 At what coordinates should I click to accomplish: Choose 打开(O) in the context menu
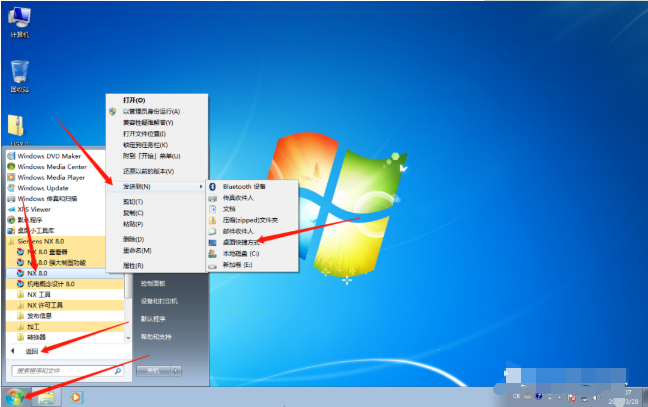coord(157,100)
